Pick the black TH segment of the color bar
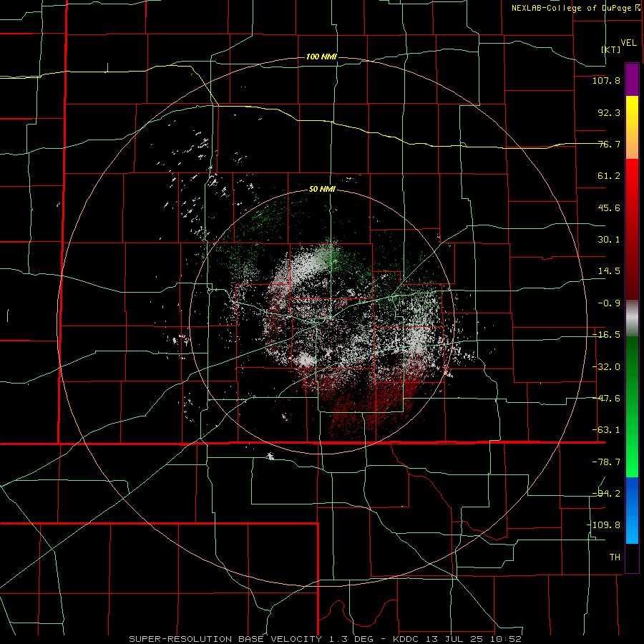This screenshot has height=644, width=644. pyautogui.click(x=632, y=557)
